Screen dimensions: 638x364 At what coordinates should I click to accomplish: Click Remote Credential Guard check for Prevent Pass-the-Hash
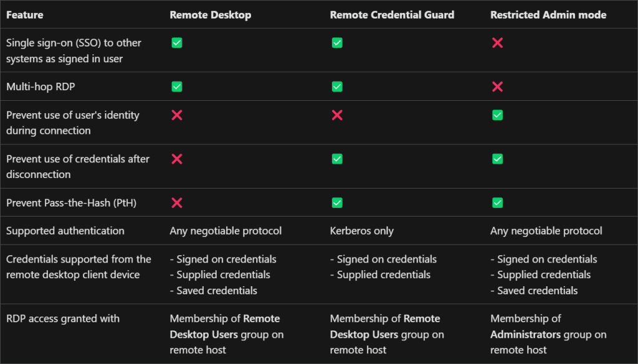tap(337, 203)
